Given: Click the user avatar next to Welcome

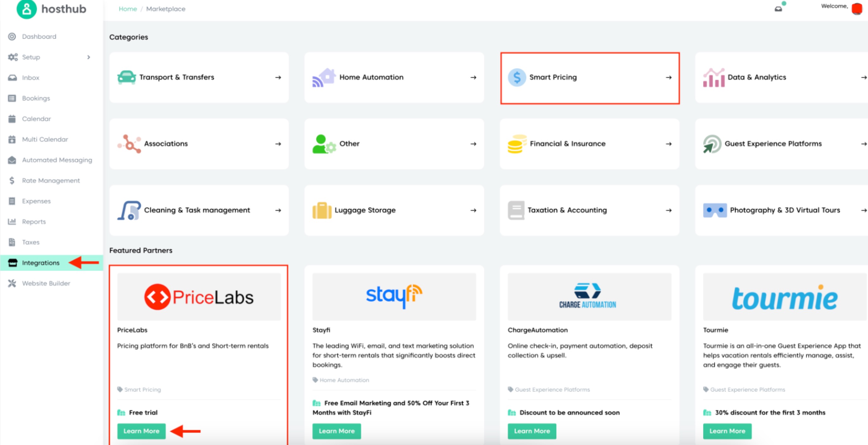Looking at the screenshot, I should click(857, 9).
